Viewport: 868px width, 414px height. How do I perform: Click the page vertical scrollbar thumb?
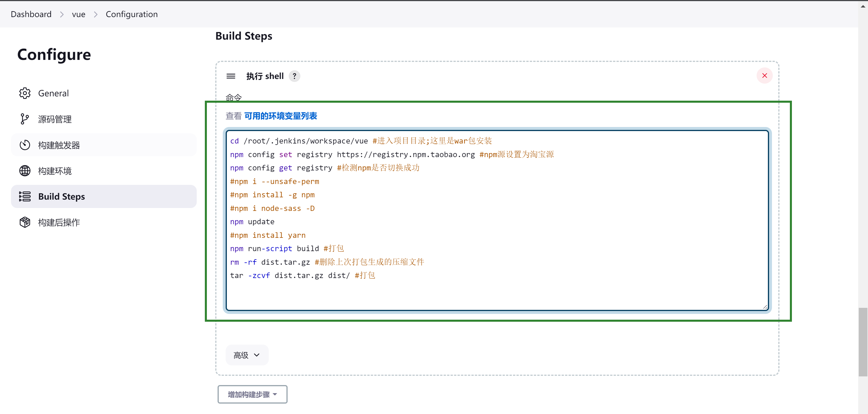863,342
